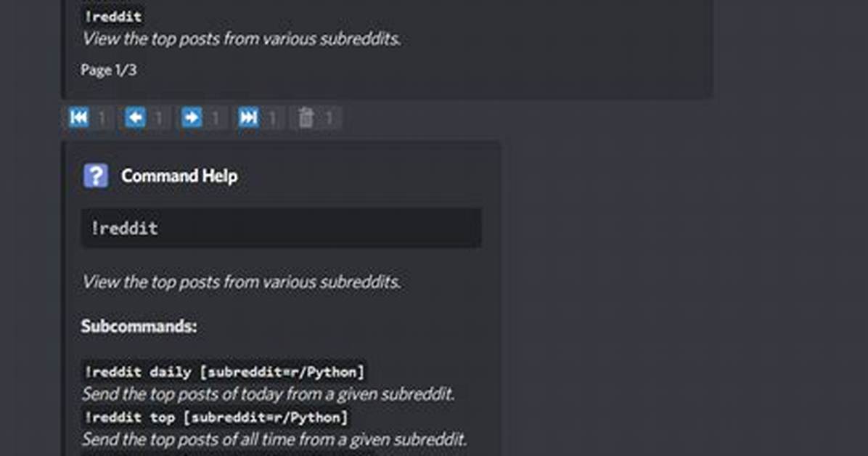Click the !reddit code block in Command Help
This screenshot has width=868, height=456.
point(281,228)
